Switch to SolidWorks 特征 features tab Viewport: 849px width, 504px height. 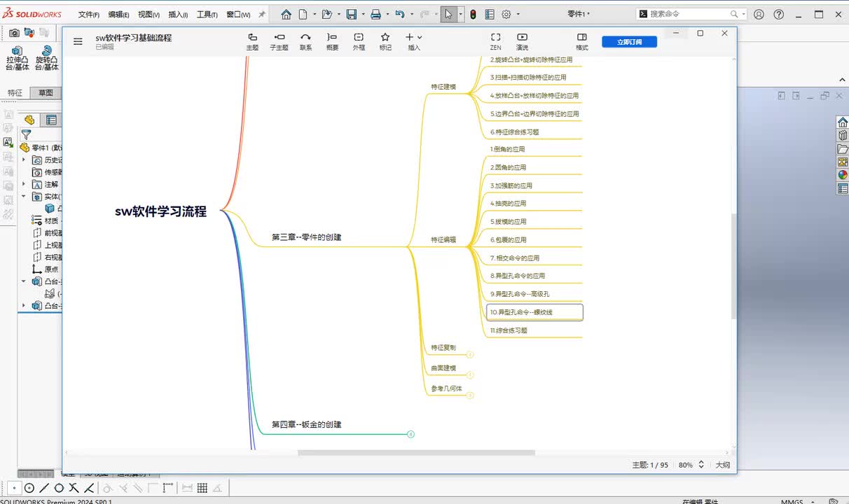tap(15, 93)
